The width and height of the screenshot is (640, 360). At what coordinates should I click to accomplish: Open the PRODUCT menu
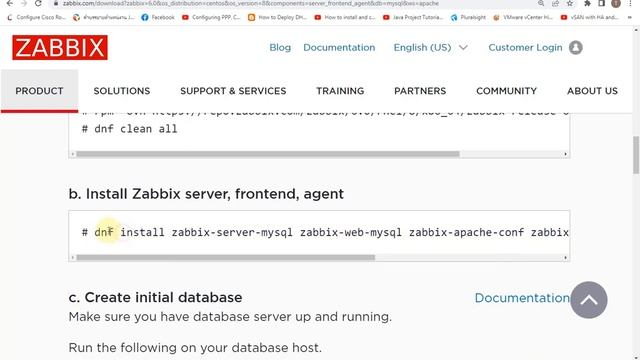(x=40, y=91)
